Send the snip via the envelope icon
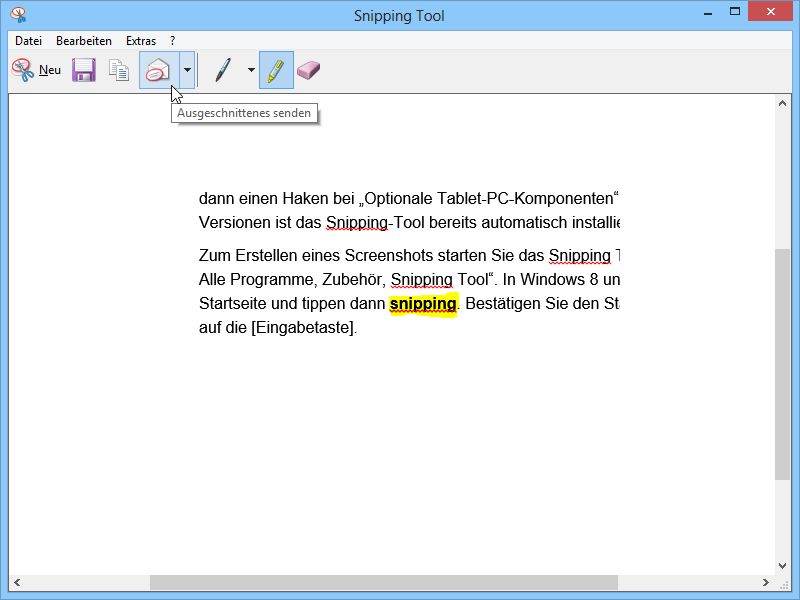This screenshot has width=800, height=600. tap(159, 70)
